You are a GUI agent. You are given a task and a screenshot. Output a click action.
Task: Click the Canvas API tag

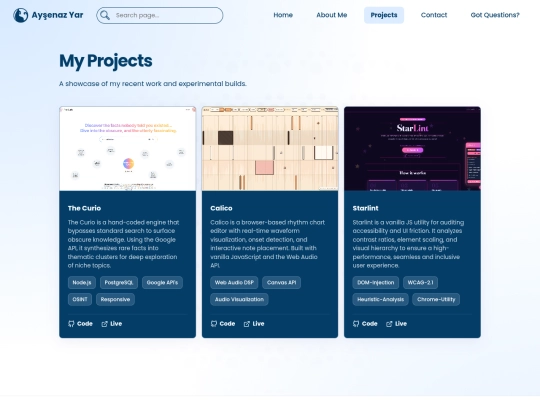(x=281, y=283)
